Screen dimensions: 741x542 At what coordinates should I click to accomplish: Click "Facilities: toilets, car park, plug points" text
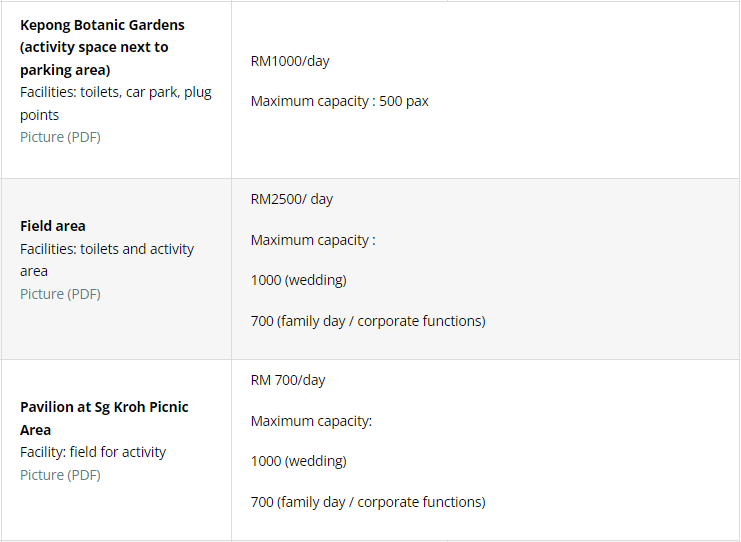[x=115, y=103]
